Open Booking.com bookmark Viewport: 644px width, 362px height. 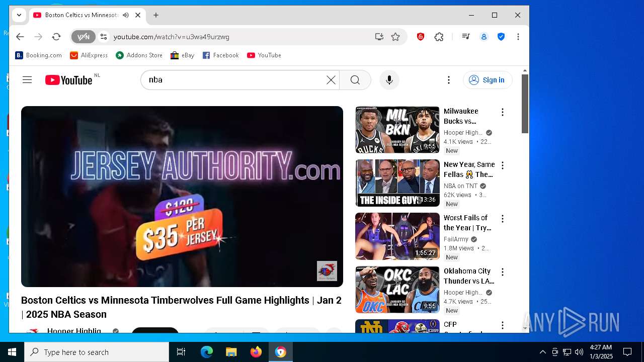pyautogui.click(x=39, y=55)
